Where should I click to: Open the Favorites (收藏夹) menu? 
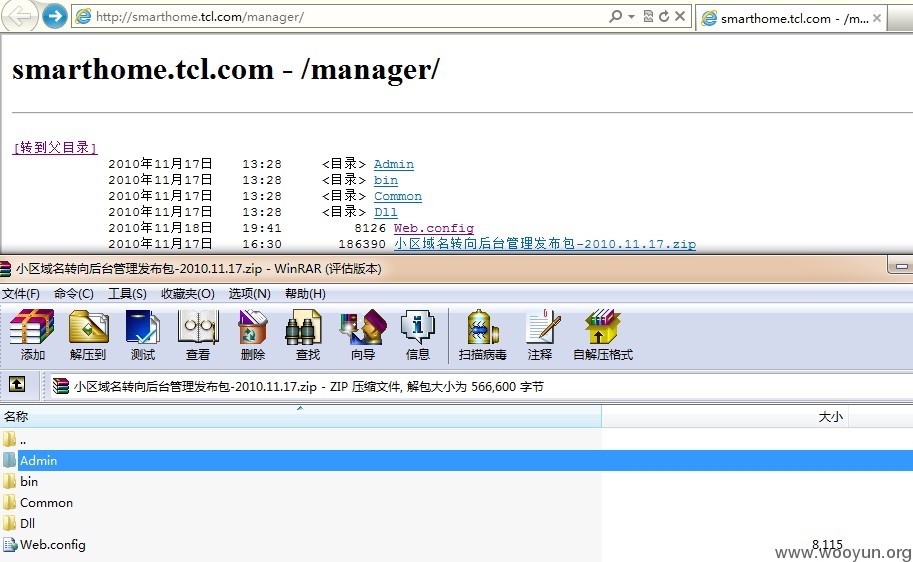(187, 294)
